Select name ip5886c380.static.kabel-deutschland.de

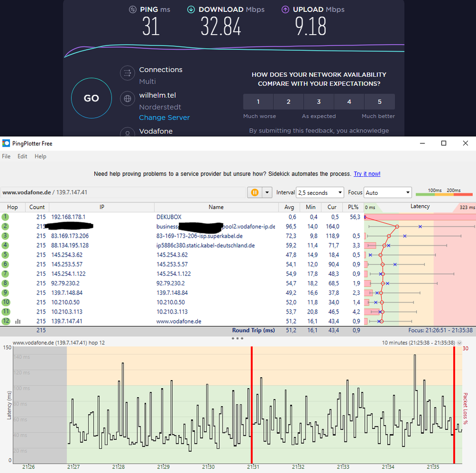pyautogui.click(x=205, y=245)
